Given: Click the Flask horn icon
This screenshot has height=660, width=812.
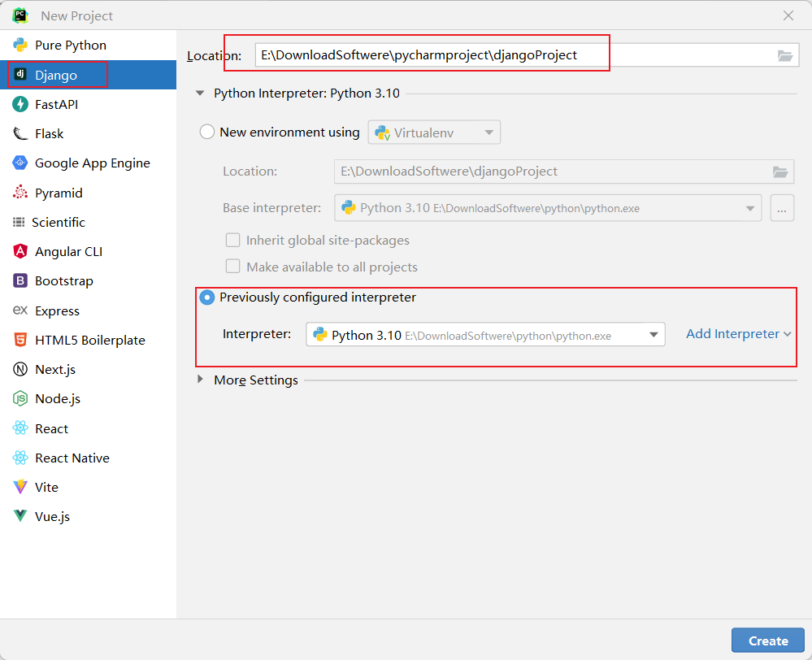Looking at the screenshot, I should click(20, 133).
